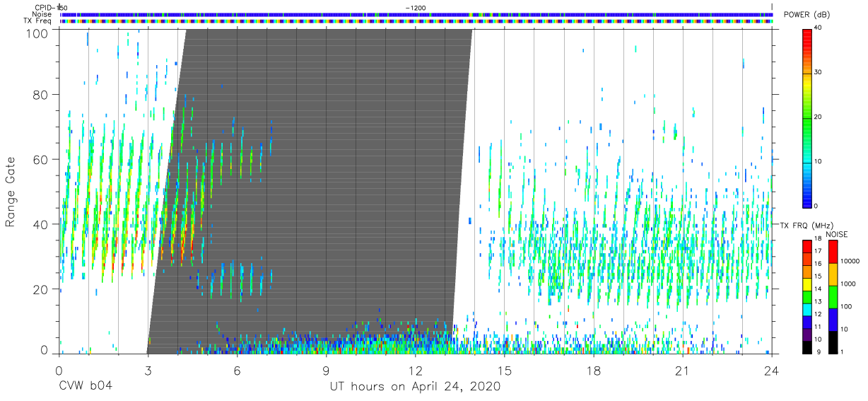Image resolution: width=868 pixels, height=401 pixels.
Task: Select the 'CVW b04' radar beam label
Action: (86, 387)
